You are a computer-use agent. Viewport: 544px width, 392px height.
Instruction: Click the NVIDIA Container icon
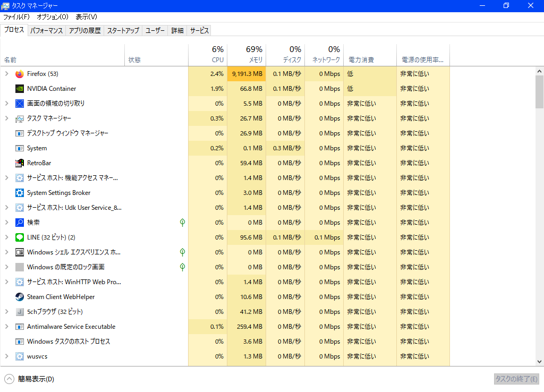pos(20,89)
